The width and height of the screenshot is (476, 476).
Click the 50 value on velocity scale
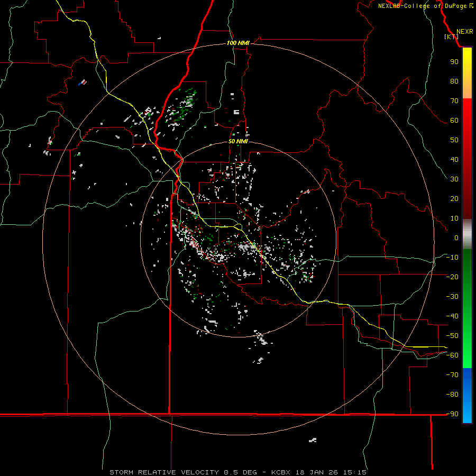454,140
